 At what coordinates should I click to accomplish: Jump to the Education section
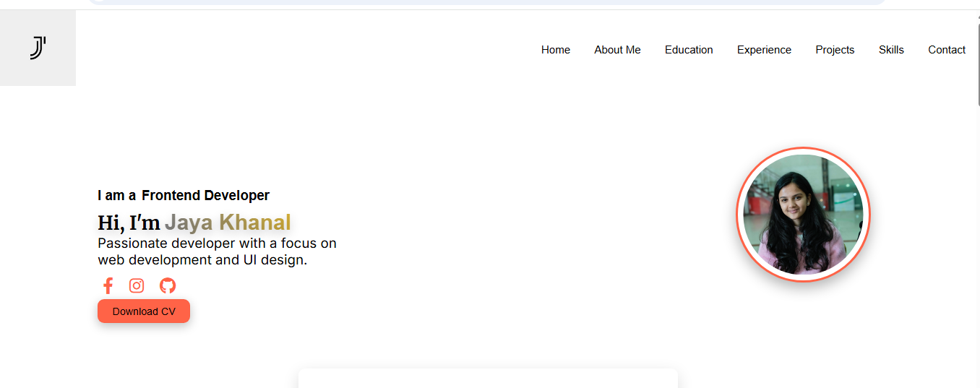click(689, 50)
